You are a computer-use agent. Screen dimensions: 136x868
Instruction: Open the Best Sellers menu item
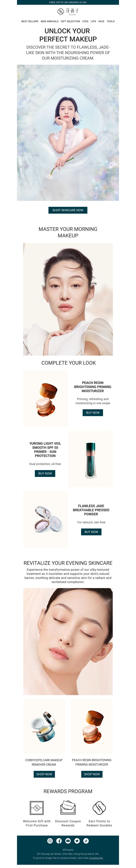[x=30, y=21]
